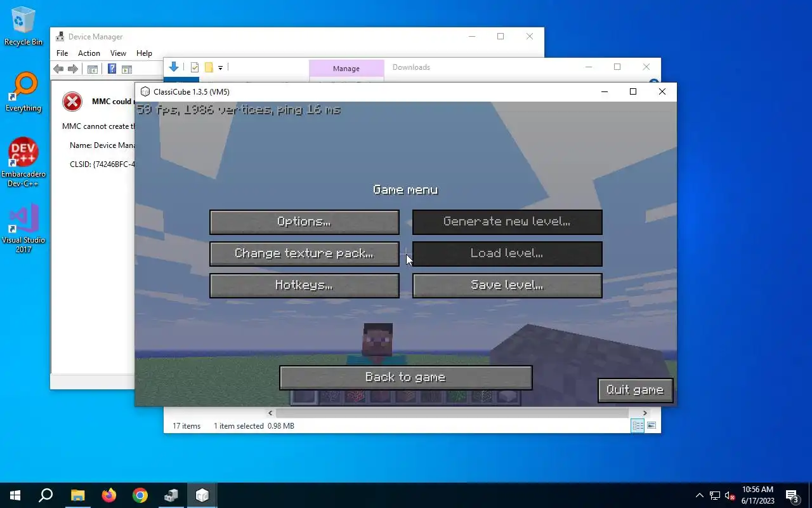Click the red error icon in Device Manager

point(72,102)
